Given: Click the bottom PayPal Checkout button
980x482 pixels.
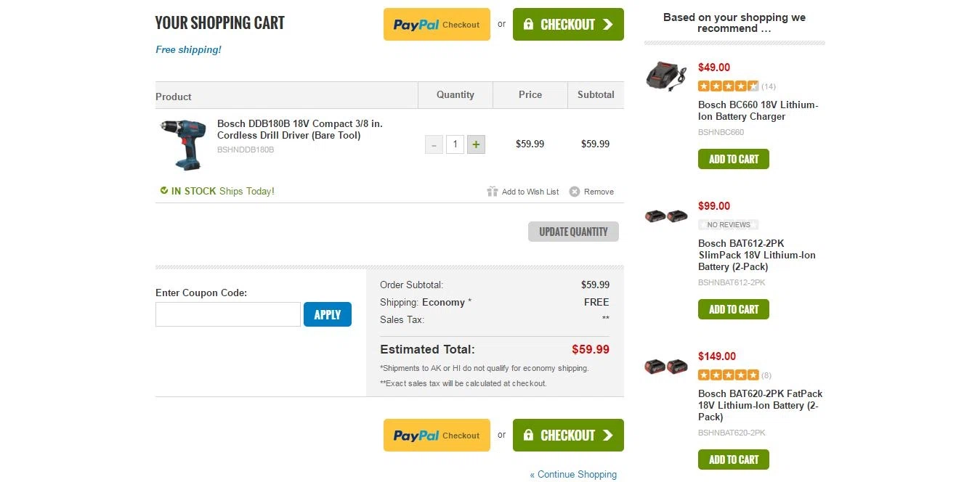Looking at the screenshot, I should (x=437, y=436).
